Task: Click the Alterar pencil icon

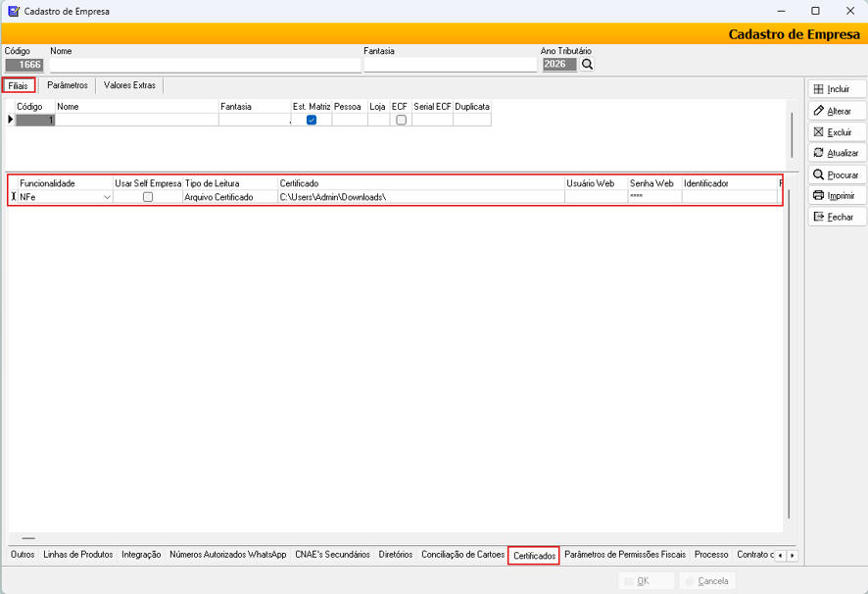Action: click(818, 111)
